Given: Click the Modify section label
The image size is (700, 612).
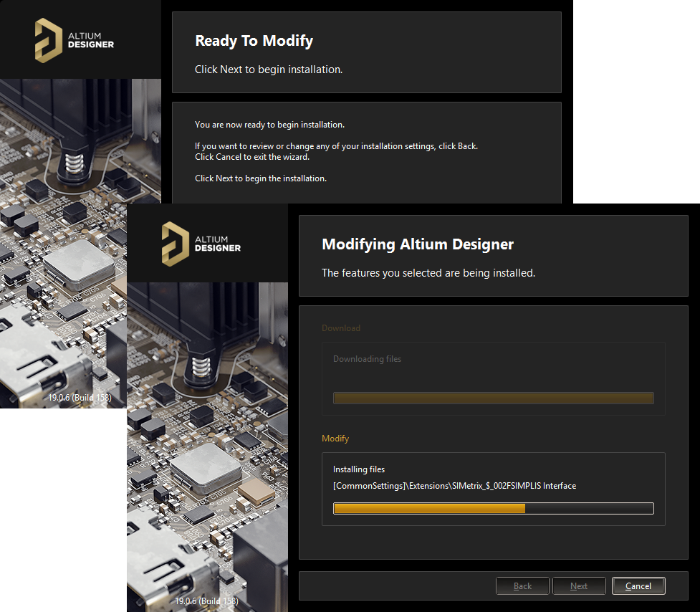Looking at the screenshot, I should coord(335,439).
